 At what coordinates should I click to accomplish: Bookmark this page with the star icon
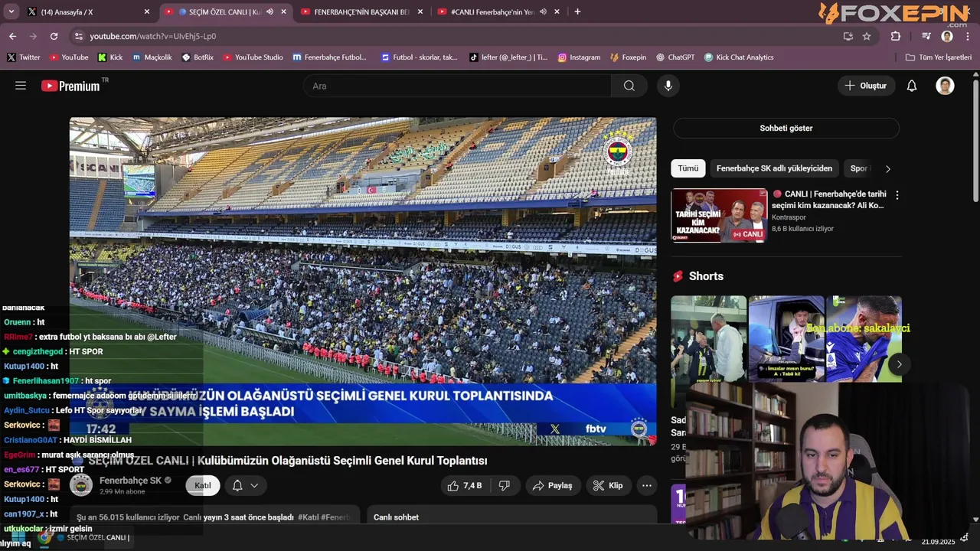point(867,36)
